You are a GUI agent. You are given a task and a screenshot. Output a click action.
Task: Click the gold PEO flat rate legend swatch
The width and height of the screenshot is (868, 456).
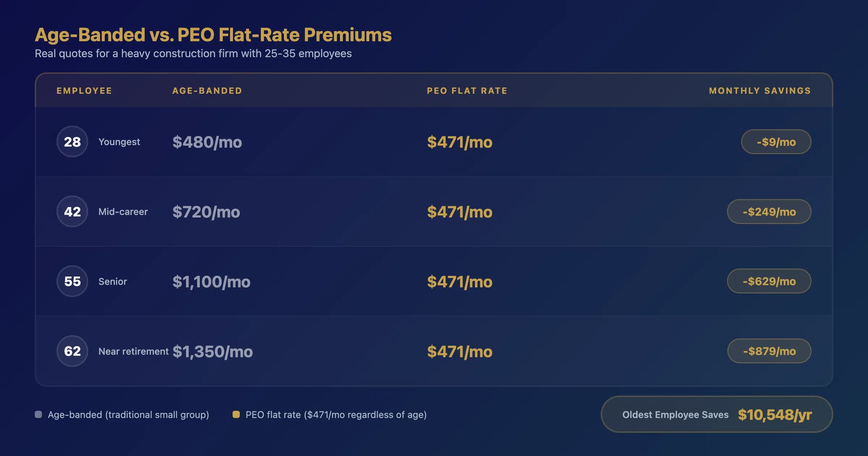click(x=236, y=414)
